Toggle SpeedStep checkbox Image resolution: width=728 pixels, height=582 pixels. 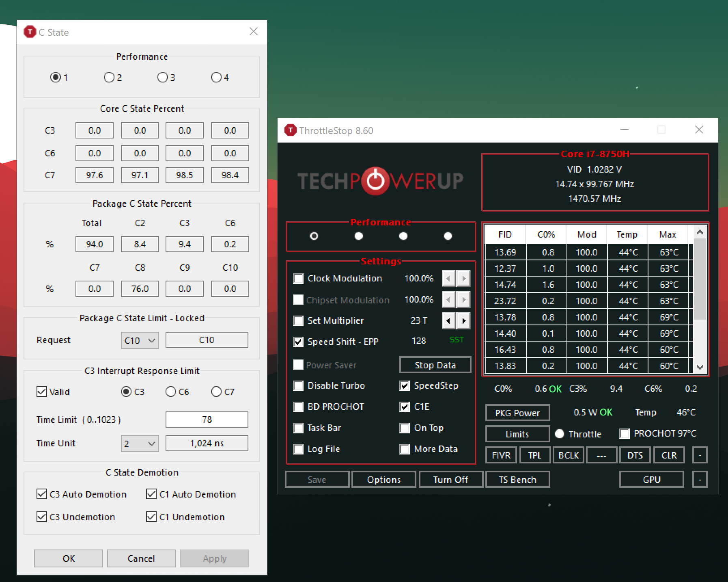tap(405, 386)
